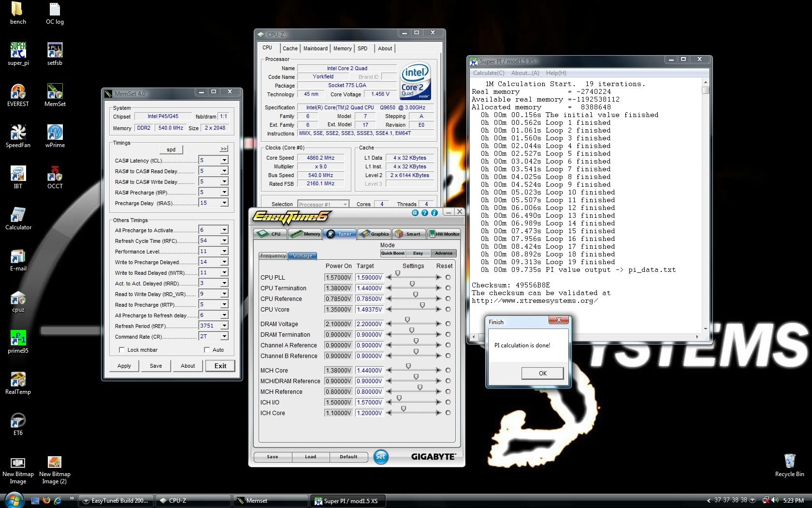The height and width of the screenshot is (508, 812).
Task: Open ET6 desktop shortcut
Action: point(18,424)
